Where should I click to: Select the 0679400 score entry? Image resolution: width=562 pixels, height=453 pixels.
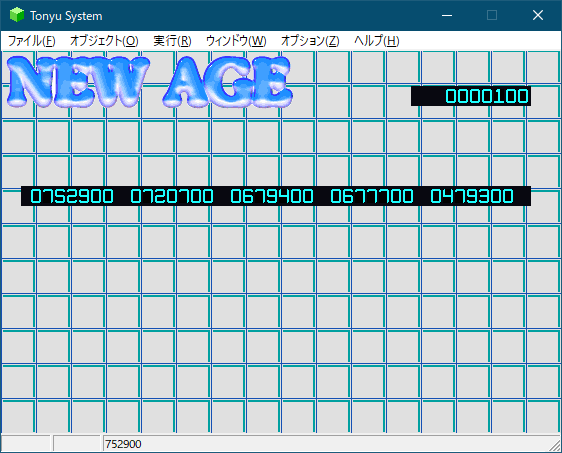[x=272, y=196]
